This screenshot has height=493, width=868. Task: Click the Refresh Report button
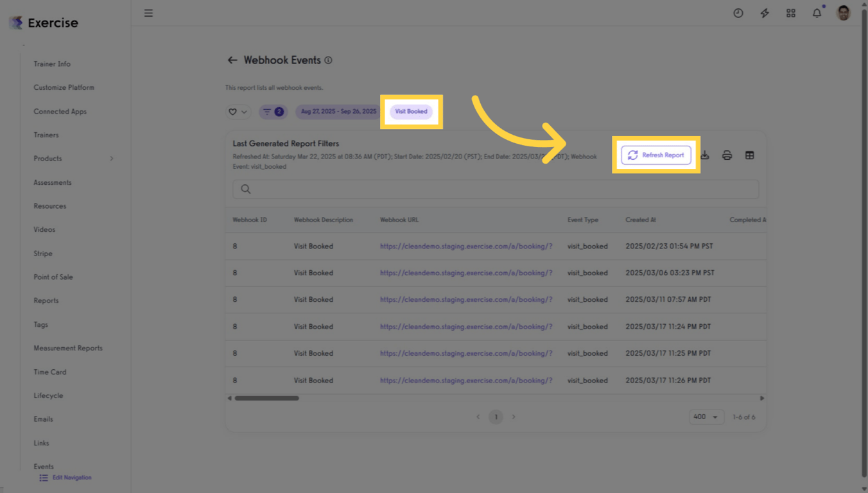click(x=656, y=155)
